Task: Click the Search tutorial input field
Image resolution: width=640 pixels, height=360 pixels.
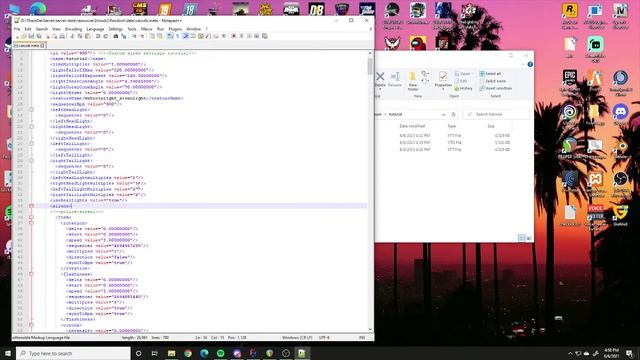Action: click(496, 115)
